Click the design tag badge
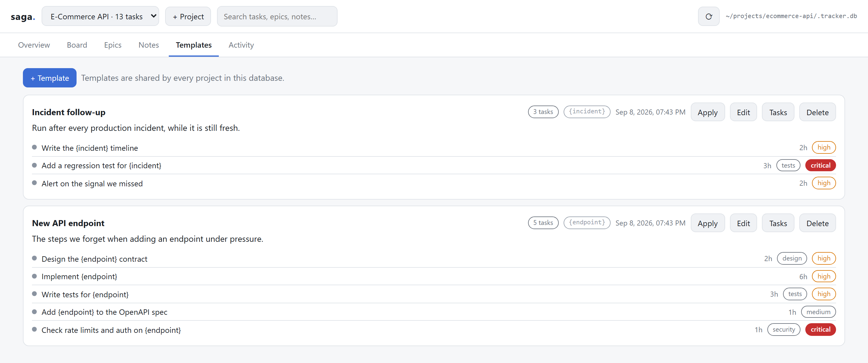The width and height of the screenshot is (868, 363). [x=792, y=258]
